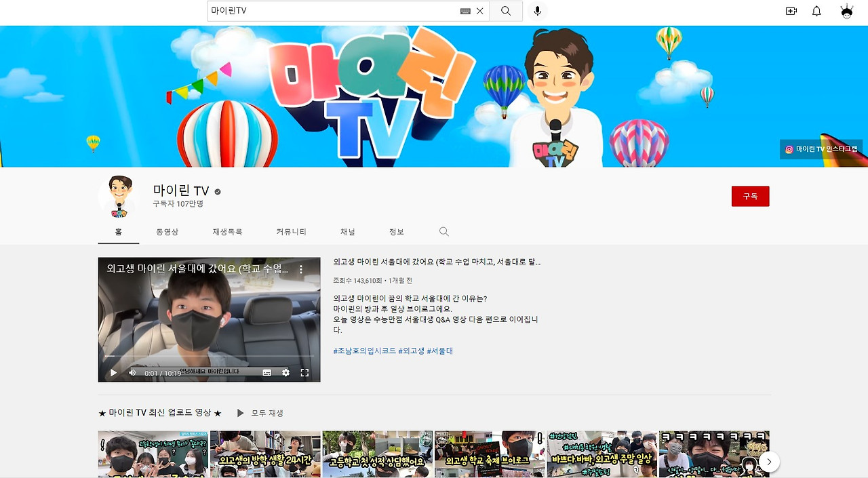
Task: Click the 조회수 143,610회 view count text
Action: [357, 280]
